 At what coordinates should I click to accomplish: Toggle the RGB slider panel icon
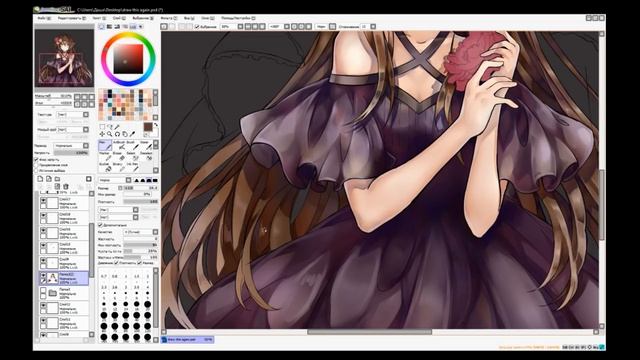point(109,27)
